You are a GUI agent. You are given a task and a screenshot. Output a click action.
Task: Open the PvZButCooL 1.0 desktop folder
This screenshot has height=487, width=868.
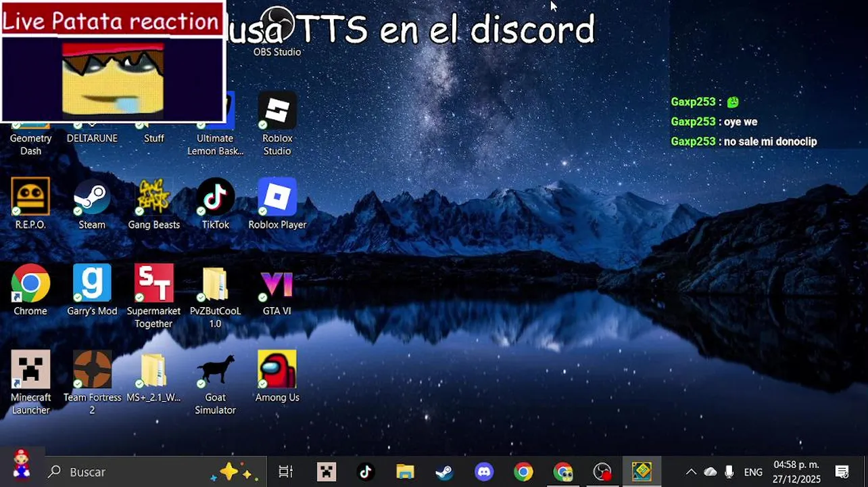coord(216,297)
